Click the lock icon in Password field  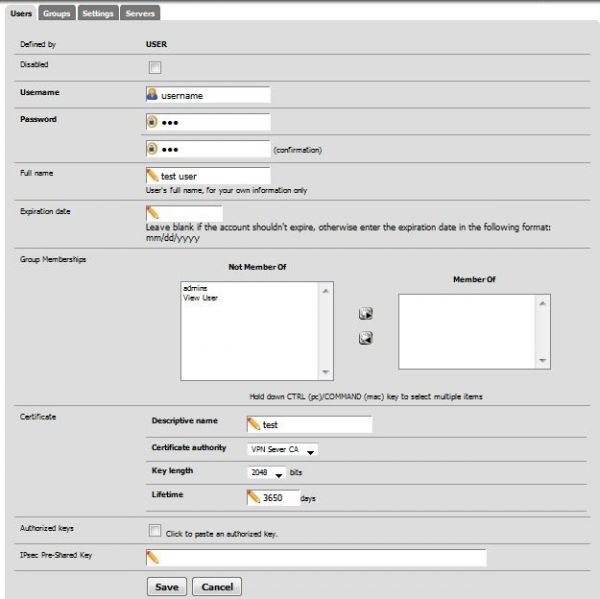152,122
